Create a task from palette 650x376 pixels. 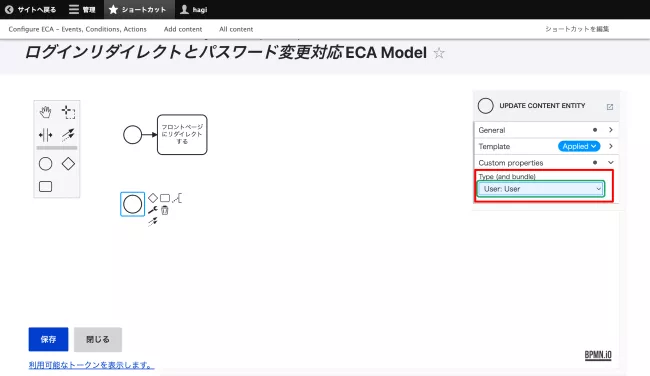[46, 187]
